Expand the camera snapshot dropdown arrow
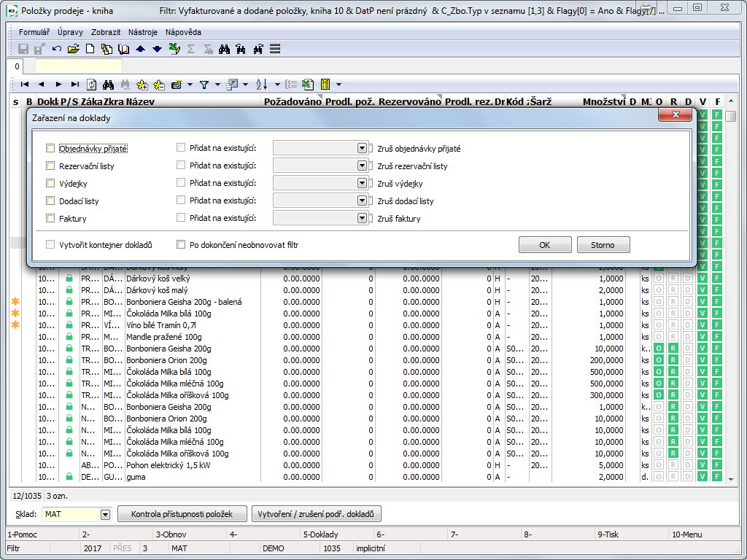 coord(190,85)
